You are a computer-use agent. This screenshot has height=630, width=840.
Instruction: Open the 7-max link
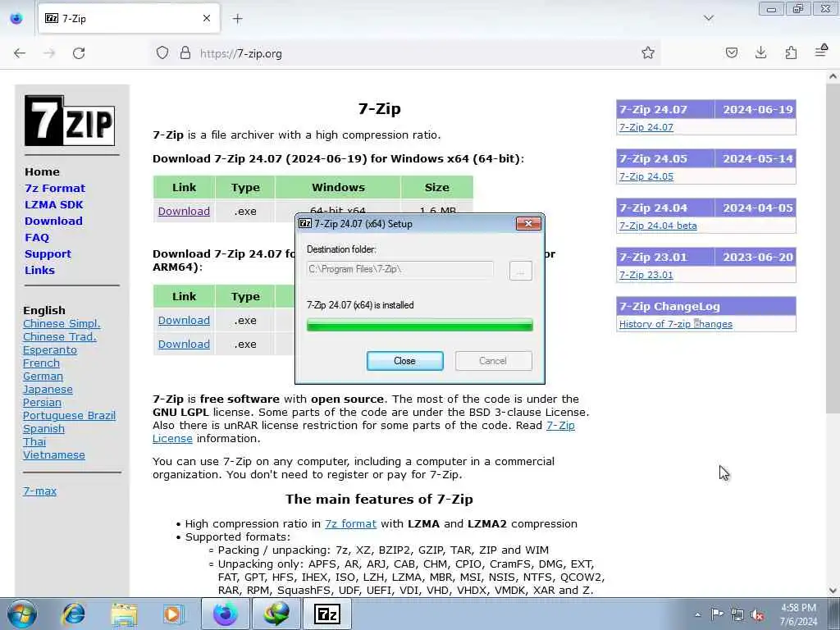[x=39, y=491]
